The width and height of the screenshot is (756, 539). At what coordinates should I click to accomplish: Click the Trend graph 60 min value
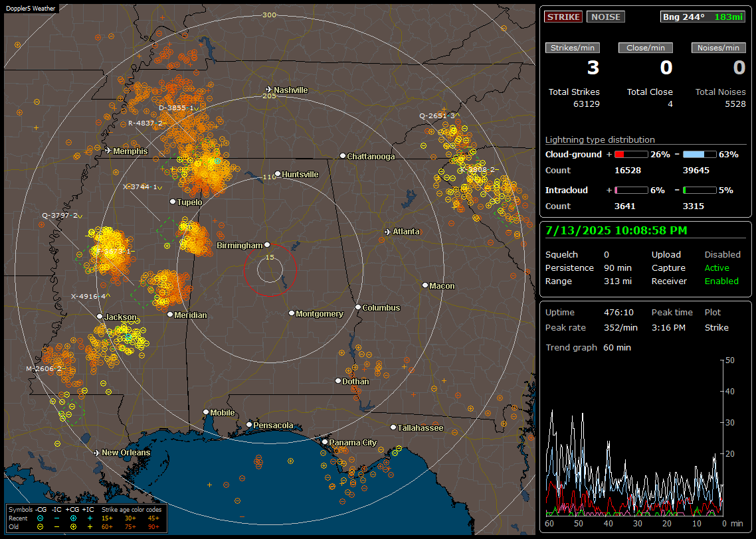point(616,347)
